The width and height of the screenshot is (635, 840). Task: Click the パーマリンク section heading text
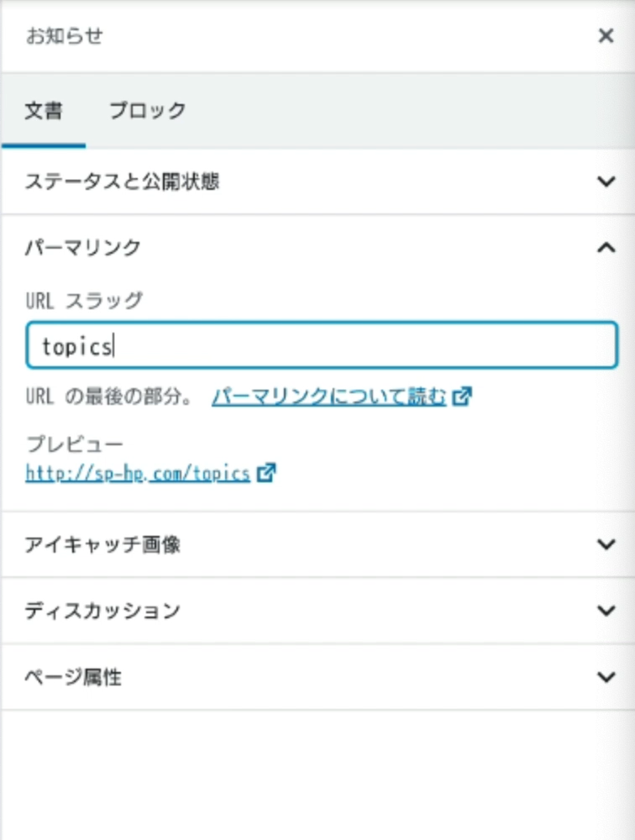click(83, 248)
